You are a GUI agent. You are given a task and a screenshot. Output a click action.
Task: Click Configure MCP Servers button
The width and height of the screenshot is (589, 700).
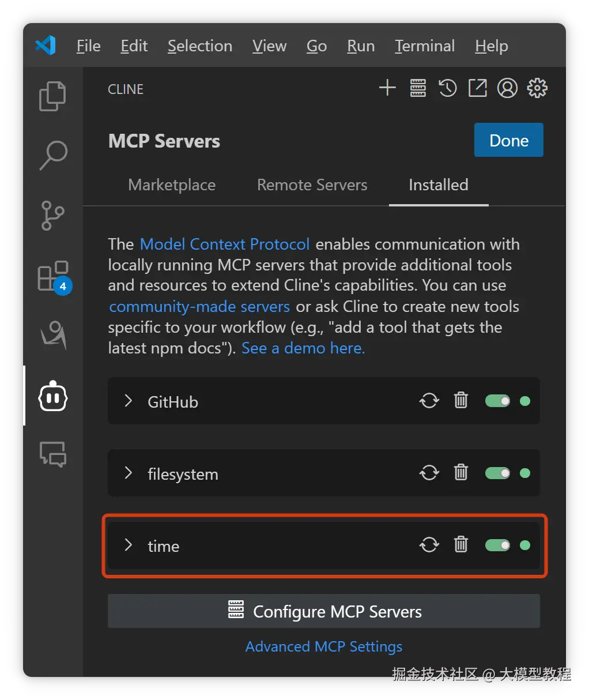click(324, 611)
